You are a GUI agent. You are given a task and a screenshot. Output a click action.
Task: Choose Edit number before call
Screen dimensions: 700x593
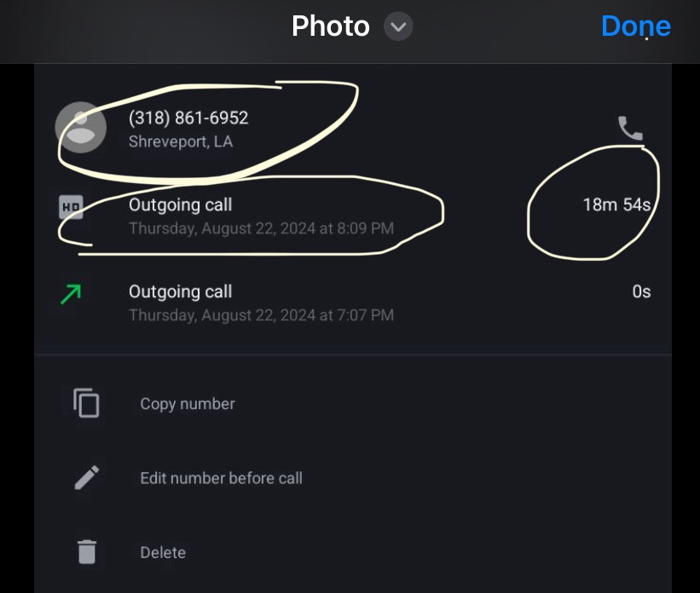221,478
